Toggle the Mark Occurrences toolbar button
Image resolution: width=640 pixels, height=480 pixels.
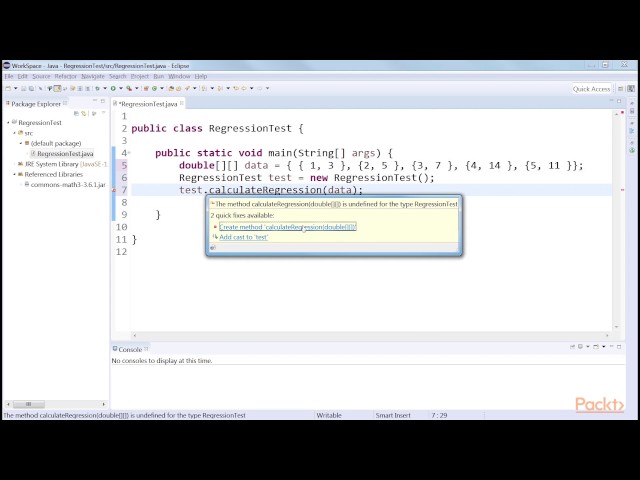pos(58,88)
